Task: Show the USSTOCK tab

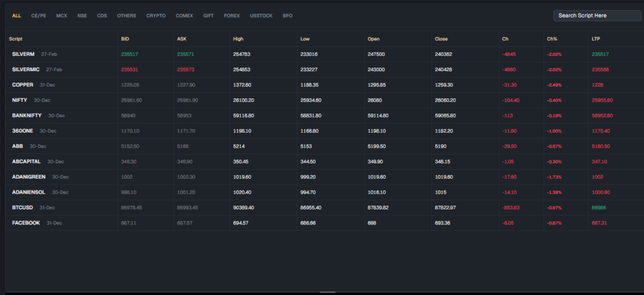Action: point(261,16)
